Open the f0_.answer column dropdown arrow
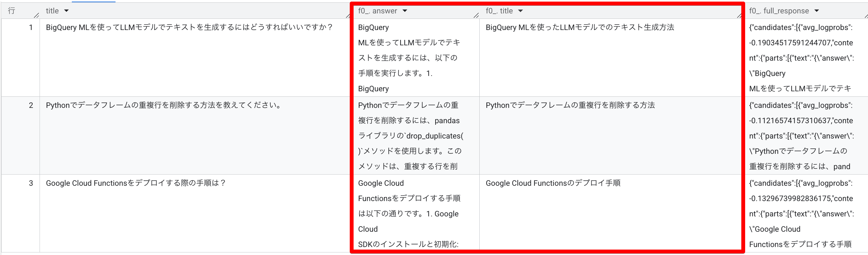The width and height of the screenshot is (868, 255). pos(405,11)
